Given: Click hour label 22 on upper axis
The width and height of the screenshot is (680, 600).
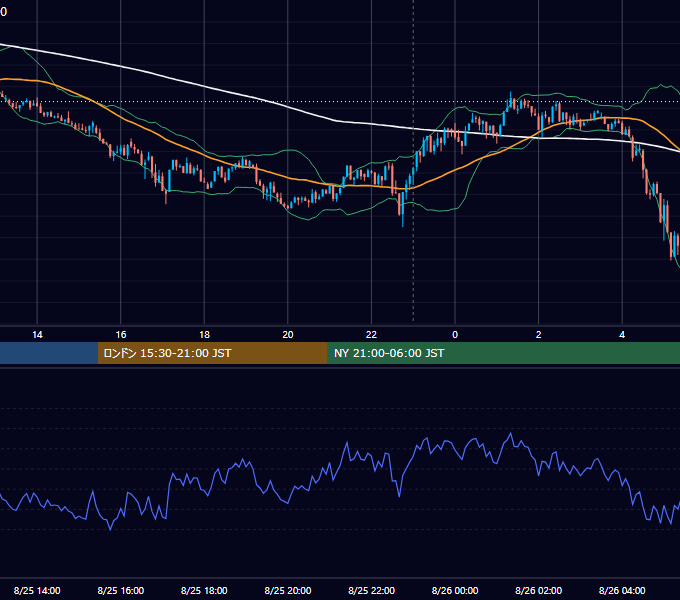Looking at the screenshot, I should pos(371,335).
